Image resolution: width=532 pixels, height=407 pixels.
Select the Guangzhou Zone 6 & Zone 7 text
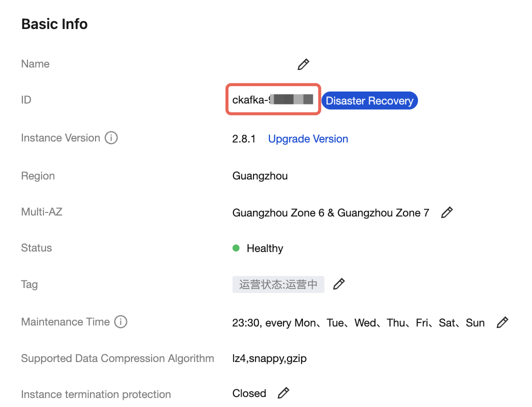(x=330, y=213)
